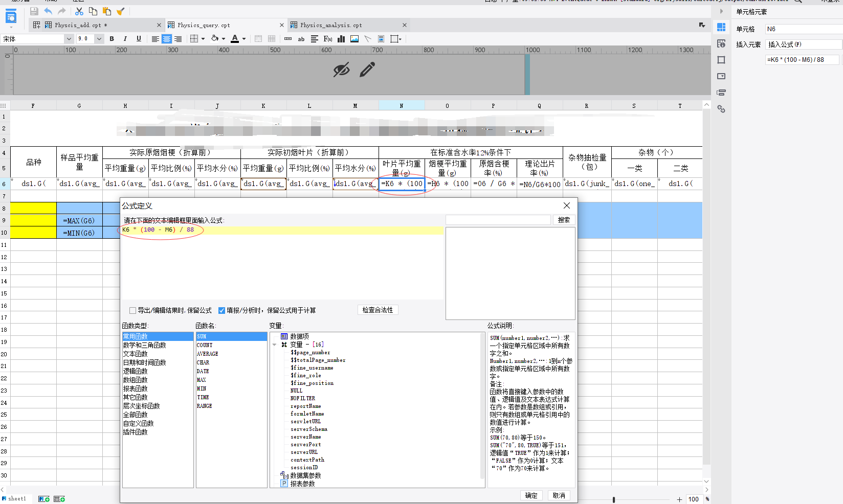
Task: Click the pencil edit parameter pane icon
Action: [367, 70]
